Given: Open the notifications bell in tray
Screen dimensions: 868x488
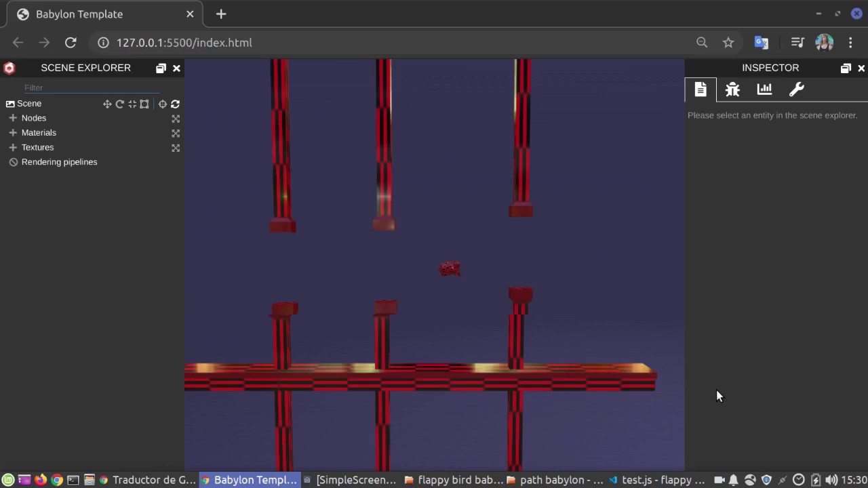Looking at the screenshot, I should [733, 480].
